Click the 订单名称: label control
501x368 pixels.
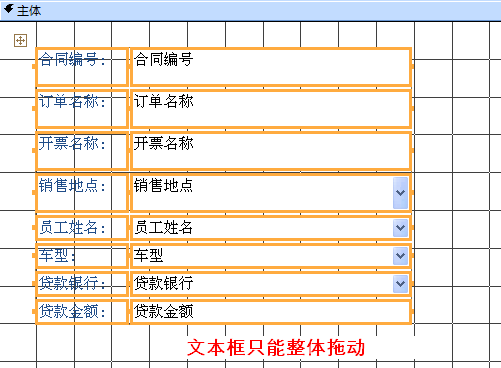82,109
